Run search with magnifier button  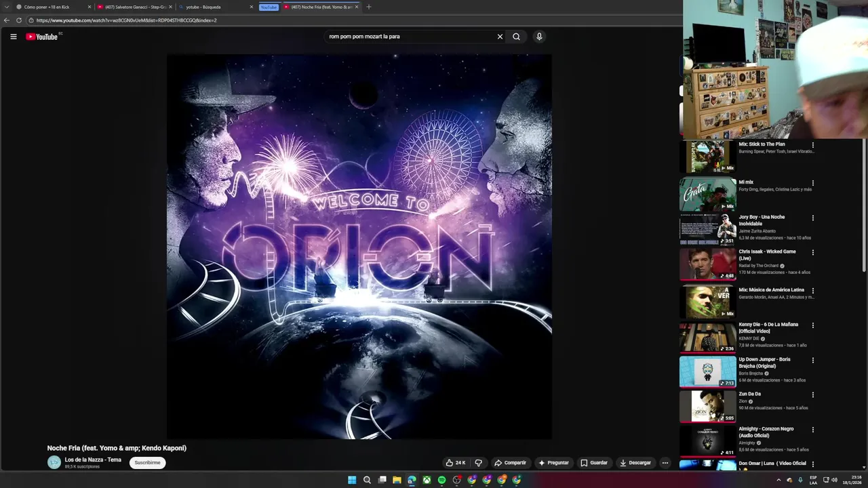click(x=516, y=37)
